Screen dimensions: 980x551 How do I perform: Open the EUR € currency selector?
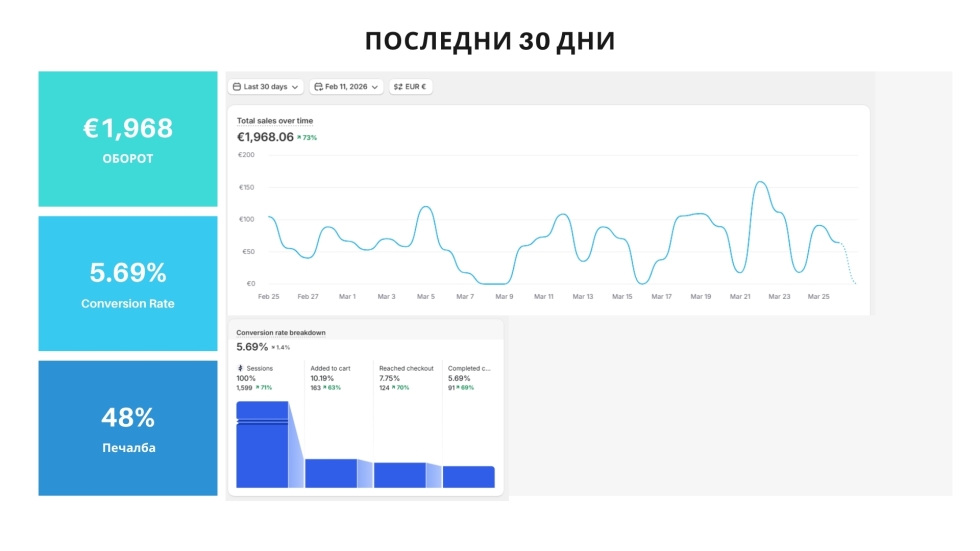coord(410,87)
